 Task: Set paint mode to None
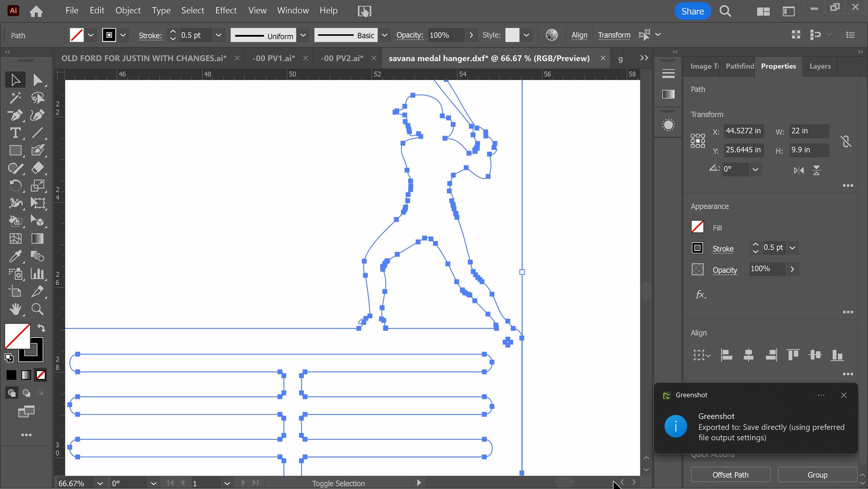coord(41,375)
